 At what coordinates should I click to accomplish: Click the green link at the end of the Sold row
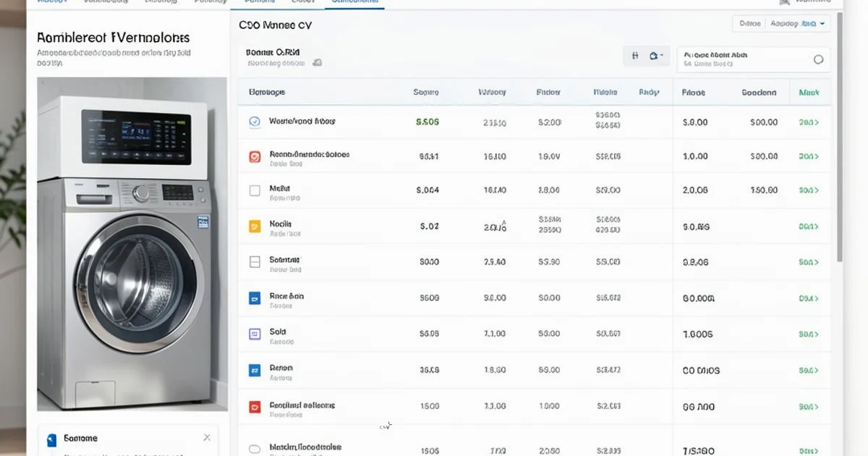click(809, 334)
